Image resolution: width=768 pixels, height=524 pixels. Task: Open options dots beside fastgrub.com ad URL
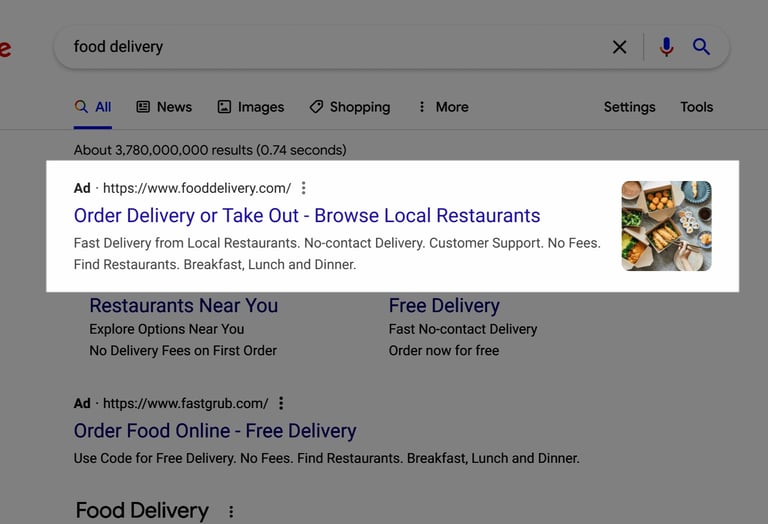[281, 404]
